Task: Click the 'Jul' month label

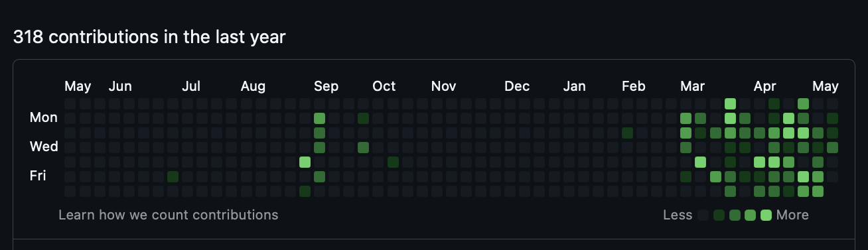Action: tap(191, 86)
